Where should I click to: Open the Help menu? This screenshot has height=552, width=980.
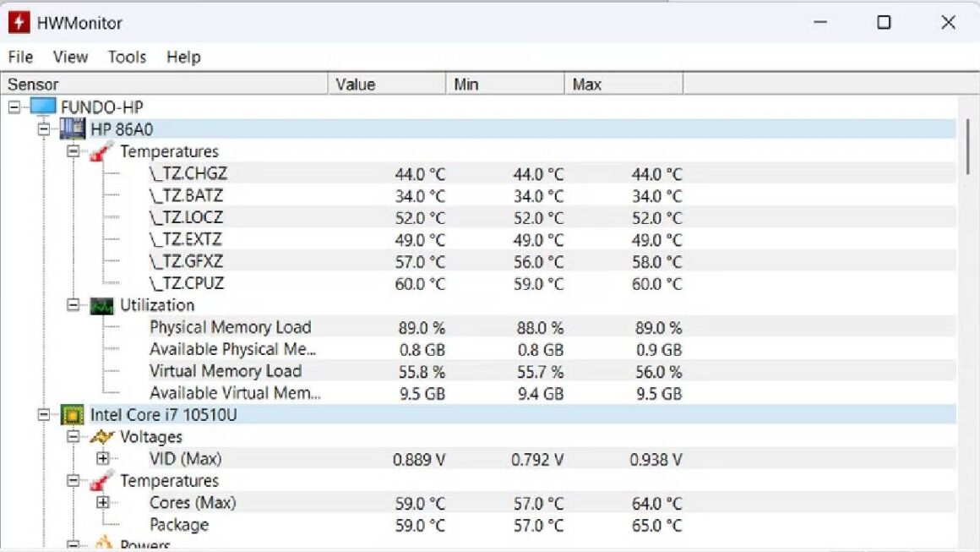(183, 57)
